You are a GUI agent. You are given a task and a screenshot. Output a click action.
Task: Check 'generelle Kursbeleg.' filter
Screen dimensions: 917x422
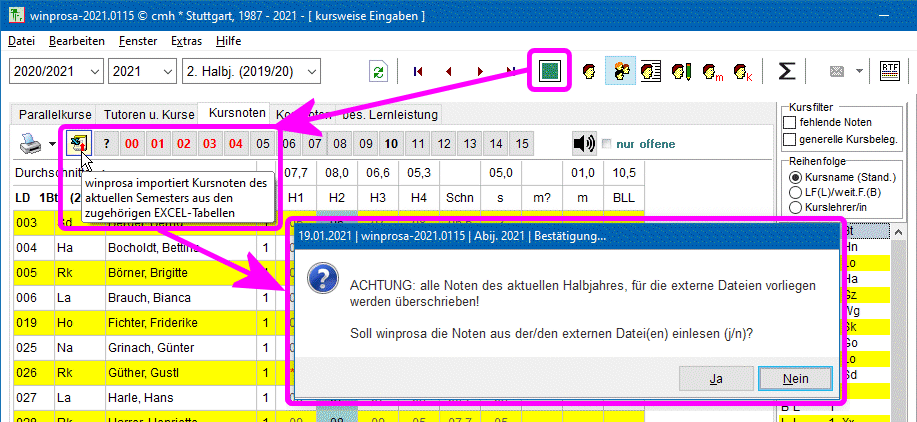[x=789, y=138]
